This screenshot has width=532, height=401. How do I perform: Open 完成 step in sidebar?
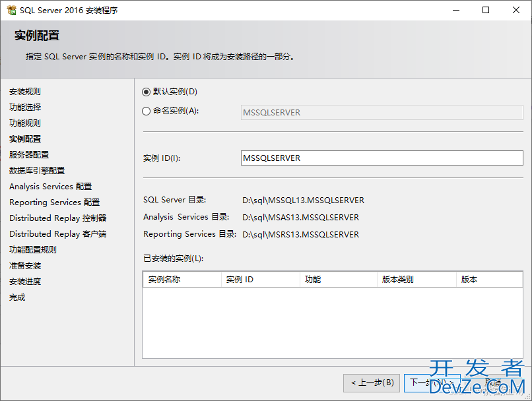17,297
